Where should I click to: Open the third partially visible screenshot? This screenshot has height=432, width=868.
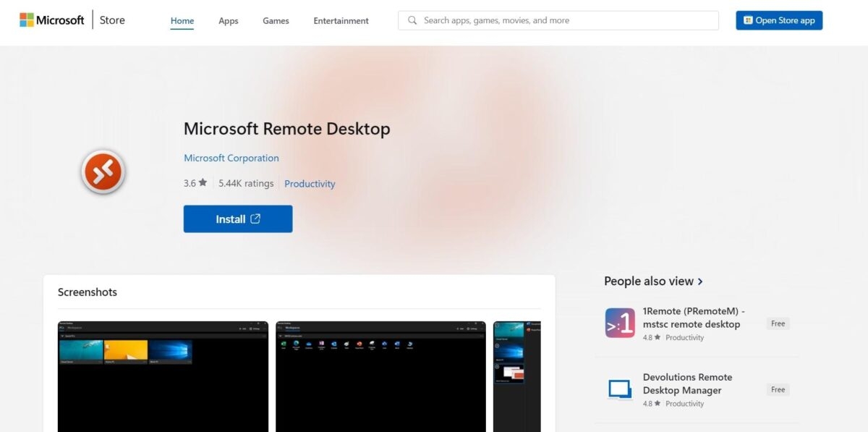[x=517, y=376]
